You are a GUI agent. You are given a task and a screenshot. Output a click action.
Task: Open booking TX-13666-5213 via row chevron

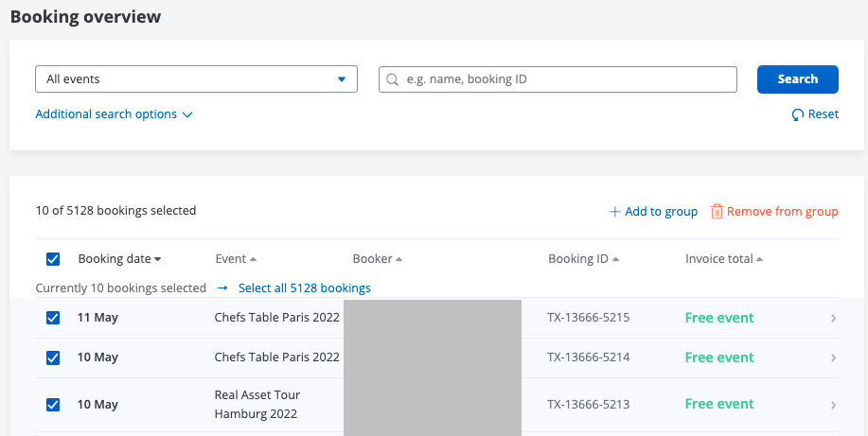click(x=833, y=405)
